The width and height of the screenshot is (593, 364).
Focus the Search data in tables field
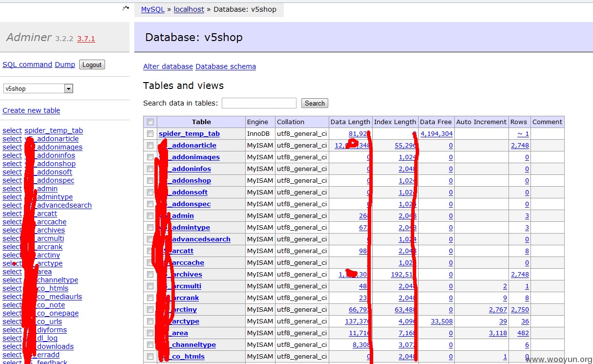pos(259,103)
